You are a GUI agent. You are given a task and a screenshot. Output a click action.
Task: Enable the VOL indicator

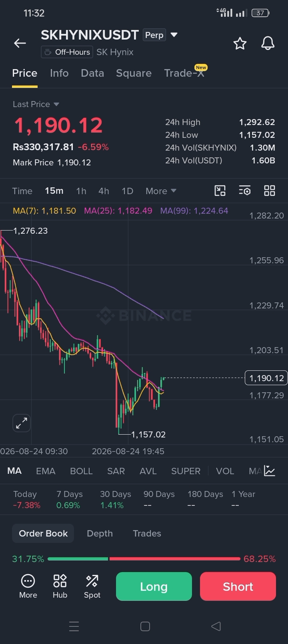tap(225, 471)
